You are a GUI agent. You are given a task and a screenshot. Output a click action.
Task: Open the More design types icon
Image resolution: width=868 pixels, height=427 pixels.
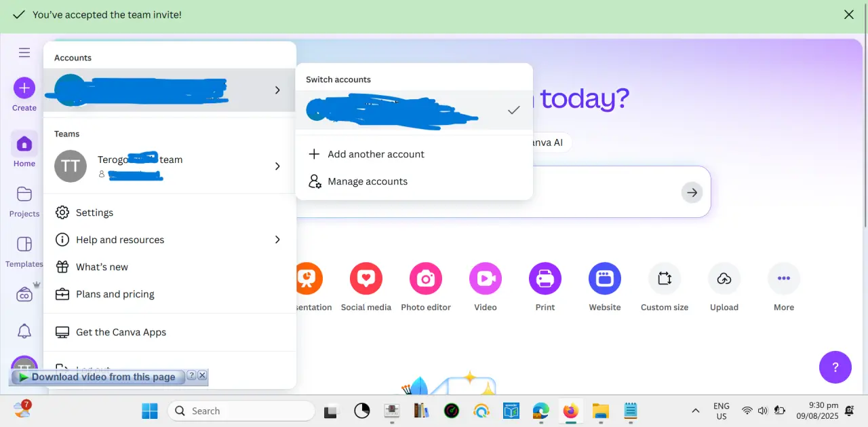point(784,278)
